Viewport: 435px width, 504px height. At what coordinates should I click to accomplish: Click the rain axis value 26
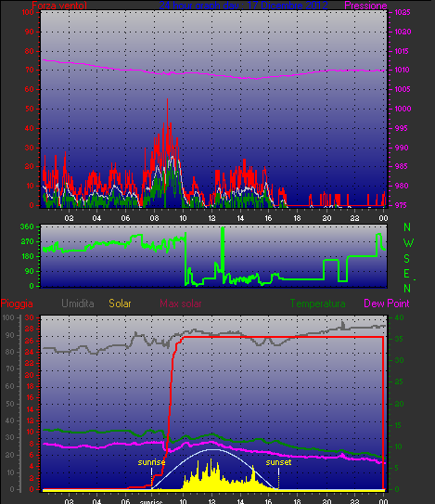point(30,341)
